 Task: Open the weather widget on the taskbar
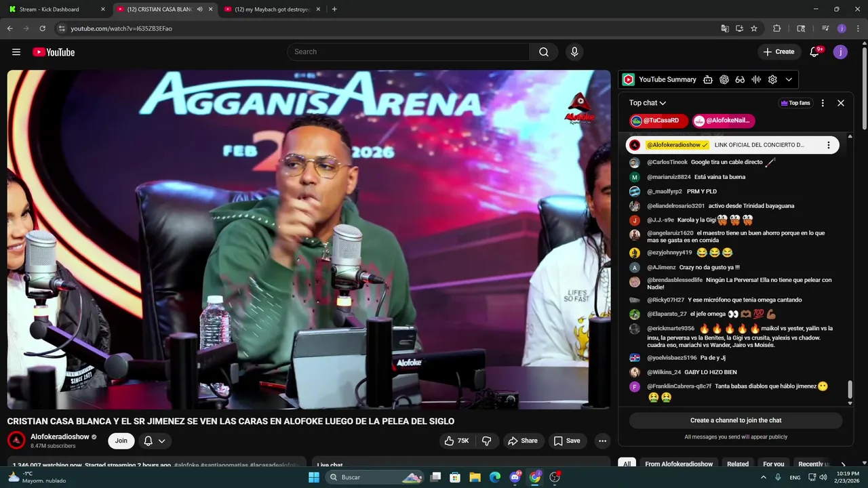[37, 477]
